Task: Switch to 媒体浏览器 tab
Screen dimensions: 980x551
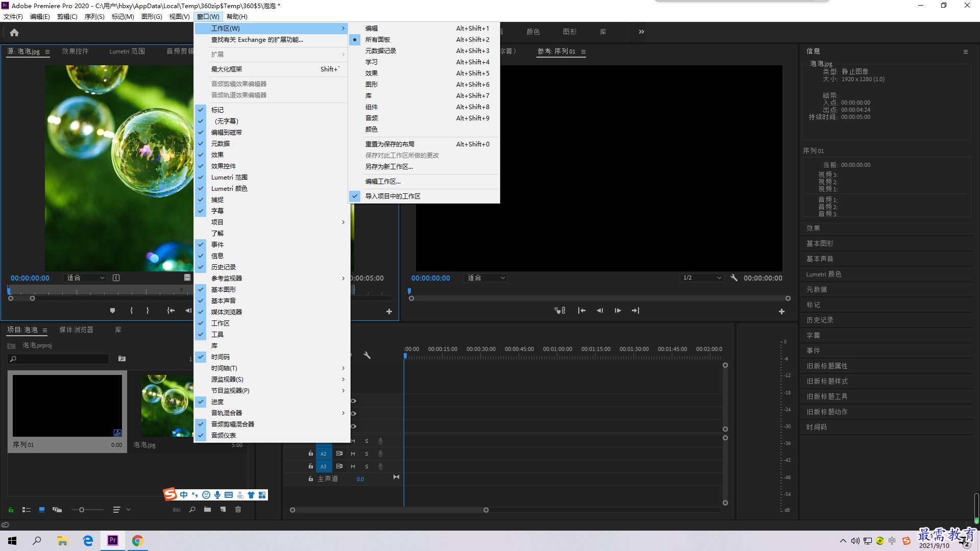Action: coord(76,330)
